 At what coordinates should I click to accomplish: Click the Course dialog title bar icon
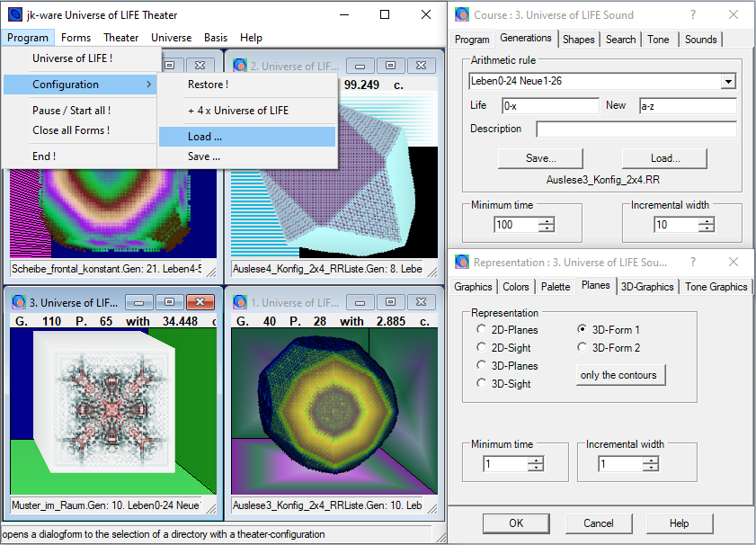click(462, 15)
